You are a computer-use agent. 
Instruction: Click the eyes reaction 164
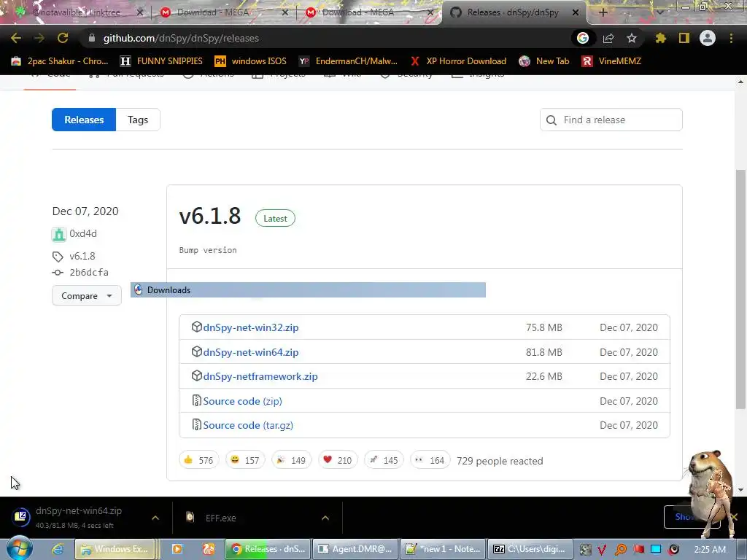click(430, 460)
